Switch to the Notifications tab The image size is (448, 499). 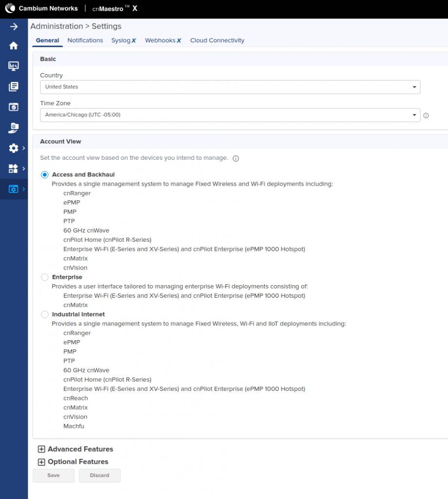[85, 40]
